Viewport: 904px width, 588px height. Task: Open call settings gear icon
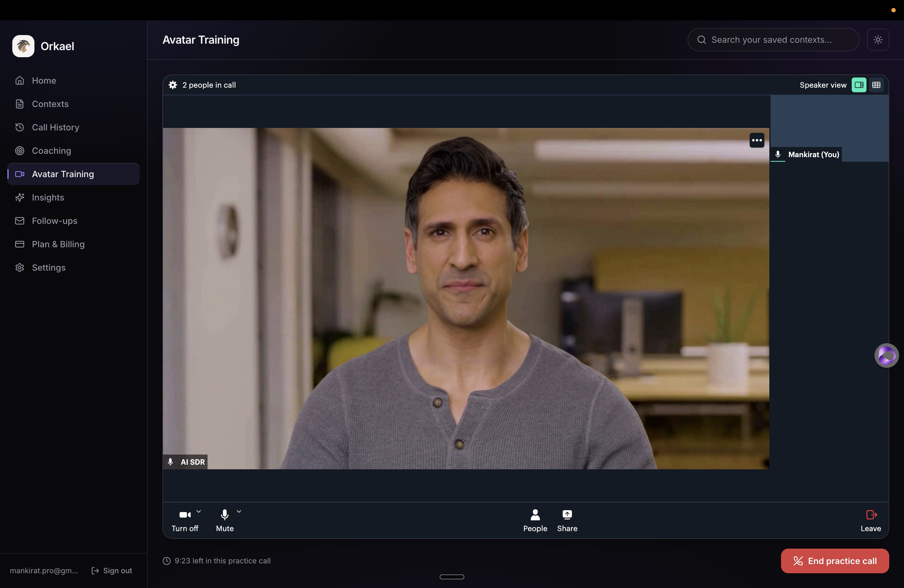(173, 85)
